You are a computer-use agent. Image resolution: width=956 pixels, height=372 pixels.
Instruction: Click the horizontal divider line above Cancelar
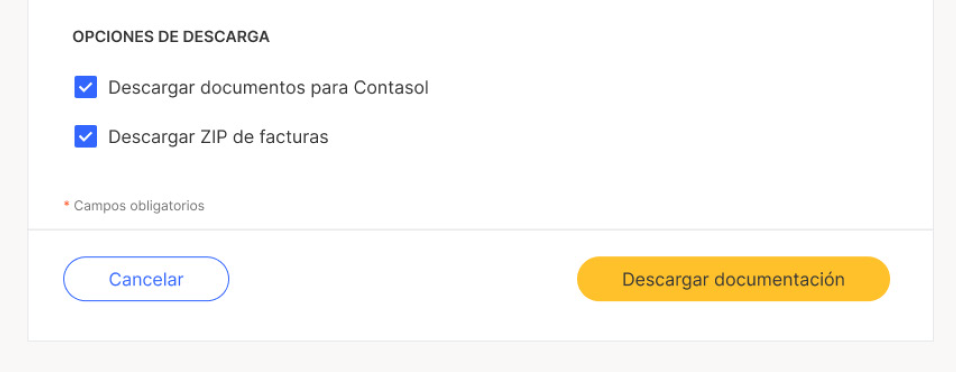click(x=480, y=229)
